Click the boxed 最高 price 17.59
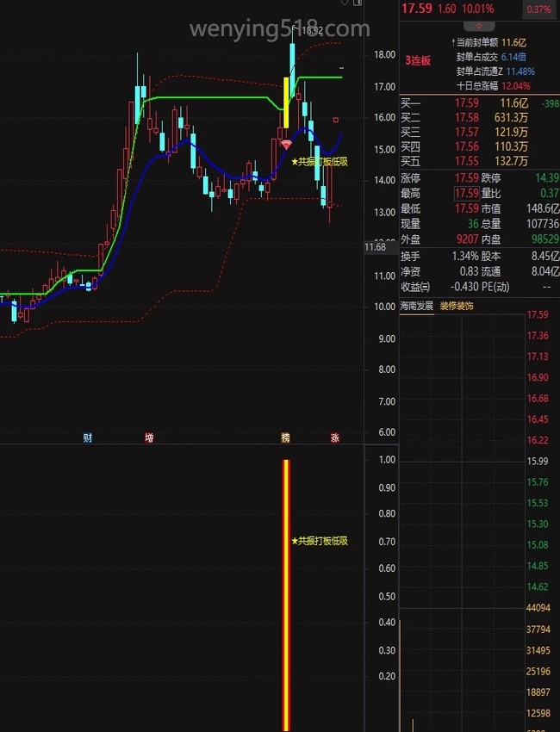Viewport: 560px width, 732px height. click(x=466, y=193)
